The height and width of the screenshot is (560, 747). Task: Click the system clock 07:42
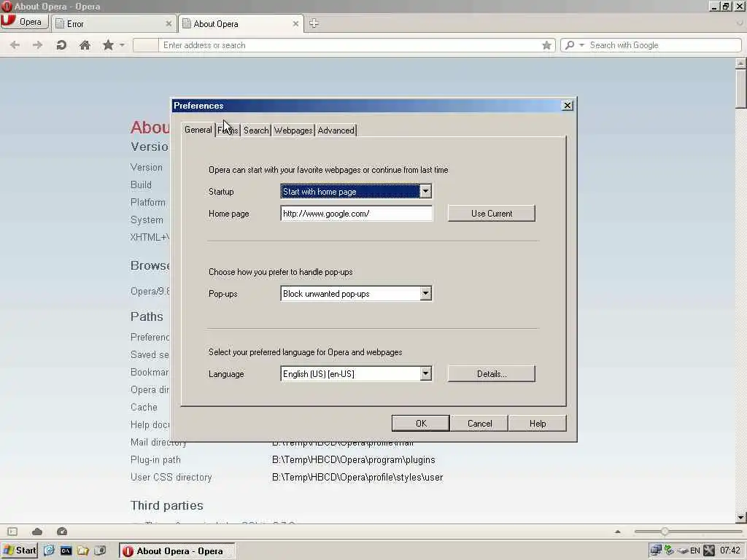tap(729, 551)
